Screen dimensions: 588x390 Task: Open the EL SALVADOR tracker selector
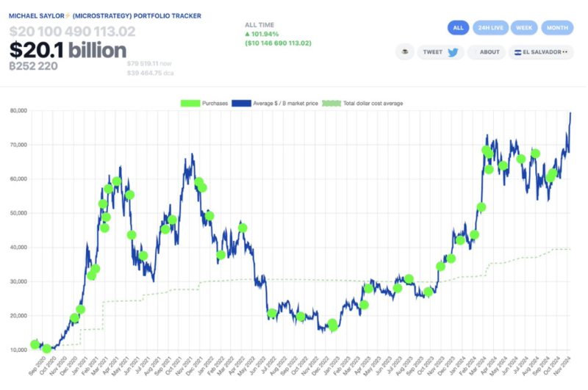541,52
